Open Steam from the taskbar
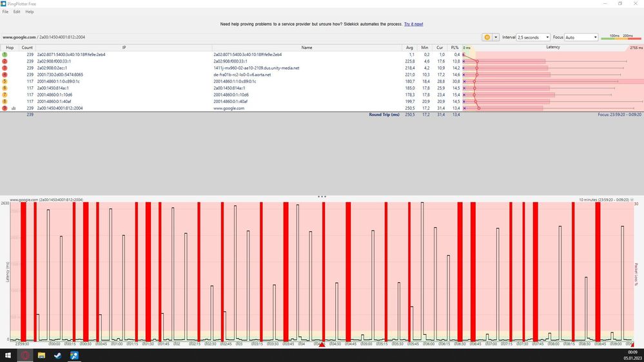Image resolution: width=644 pixels, height=362 pixels. (57, 355)
